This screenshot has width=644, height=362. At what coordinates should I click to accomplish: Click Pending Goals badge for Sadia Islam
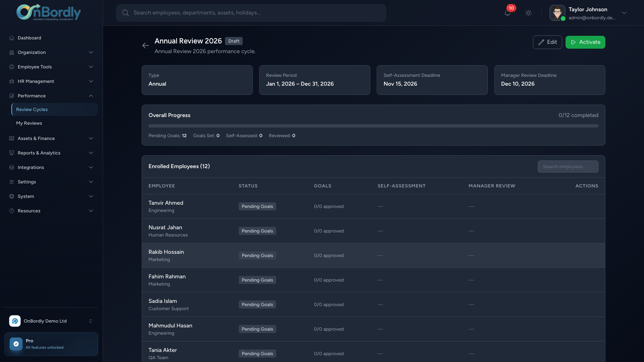257,304
